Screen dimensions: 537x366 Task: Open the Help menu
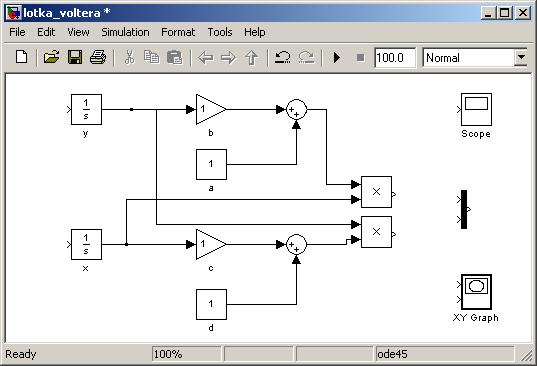[x=254, y=32]
